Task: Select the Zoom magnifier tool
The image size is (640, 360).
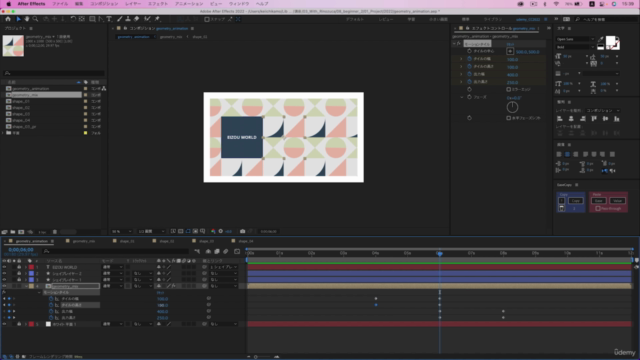Action: pyautogui.click(x=36, y=19)
